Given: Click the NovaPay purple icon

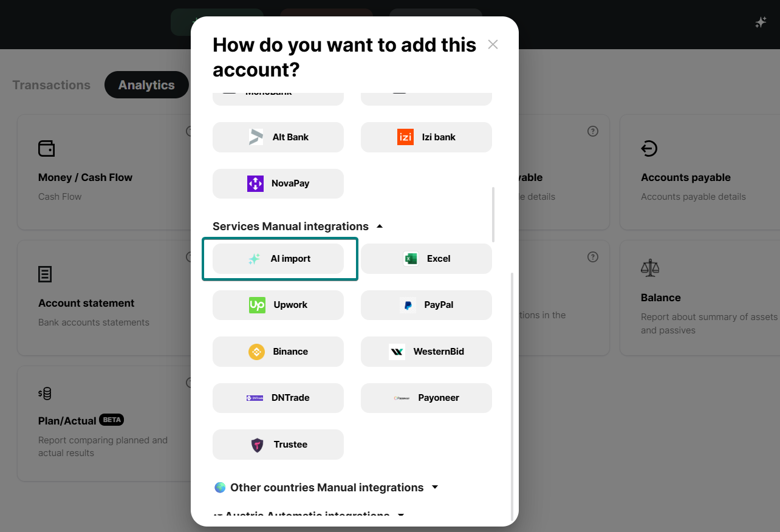Looking at the screenshot, I should click(255, 183).
